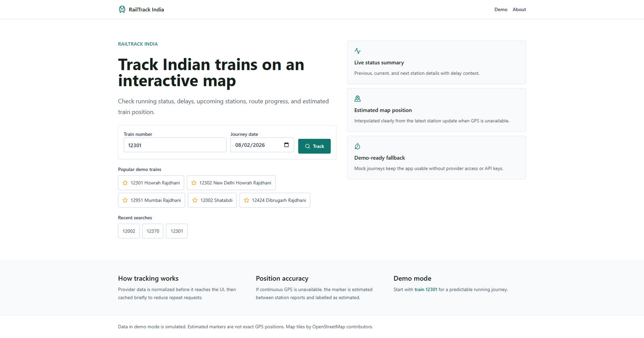The width and height of the screenshot is (644, 338).
Task: Click the Position accuracy heading
Action: [x=282, y=278]
